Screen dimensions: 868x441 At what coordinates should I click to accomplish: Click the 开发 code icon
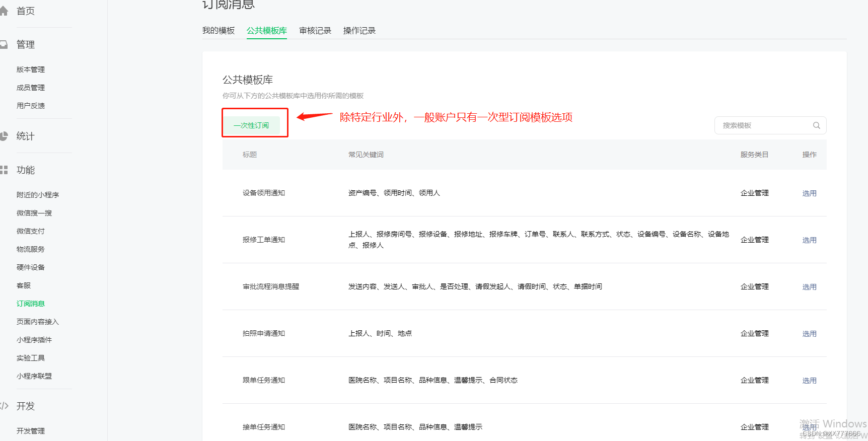pyautogui.click(x=4, y=406)
